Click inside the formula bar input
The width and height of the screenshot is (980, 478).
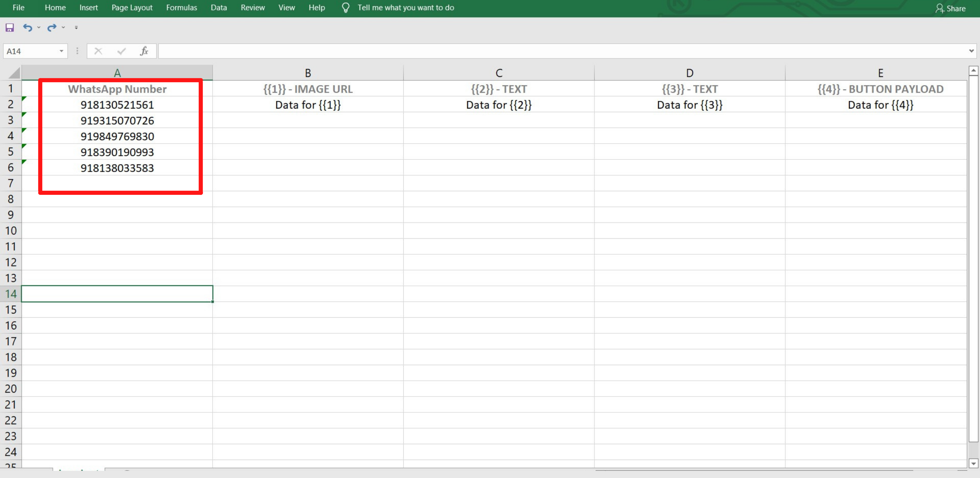point(563,51)
